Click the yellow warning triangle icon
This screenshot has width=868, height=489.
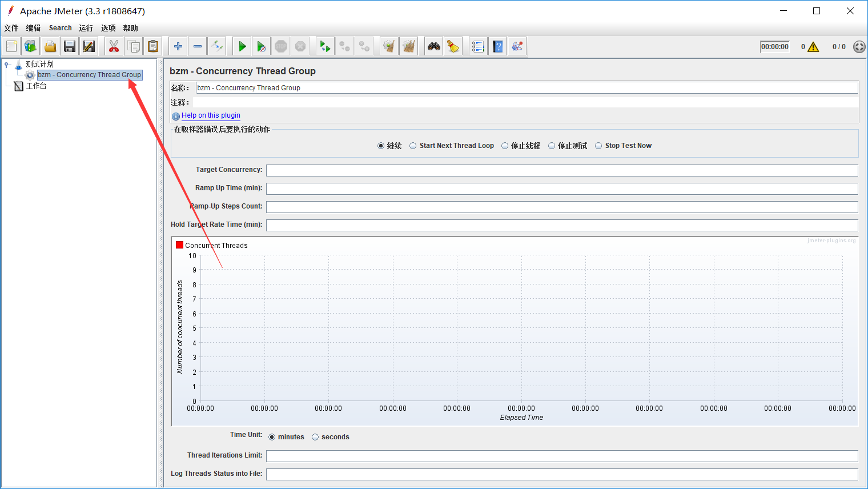813,47
